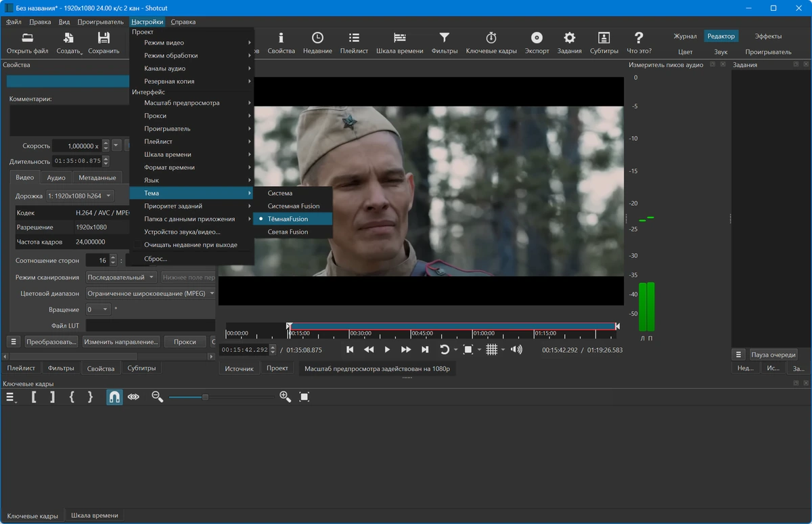Select the 'Светая Fusion' theme
Screen dimensions: 812x524
293,232
